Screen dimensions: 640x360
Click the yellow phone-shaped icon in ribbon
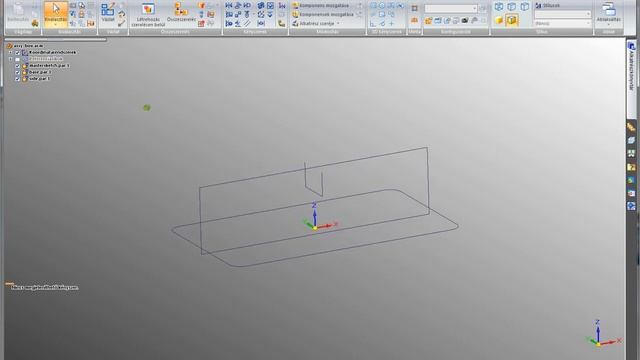coord(282,23)
